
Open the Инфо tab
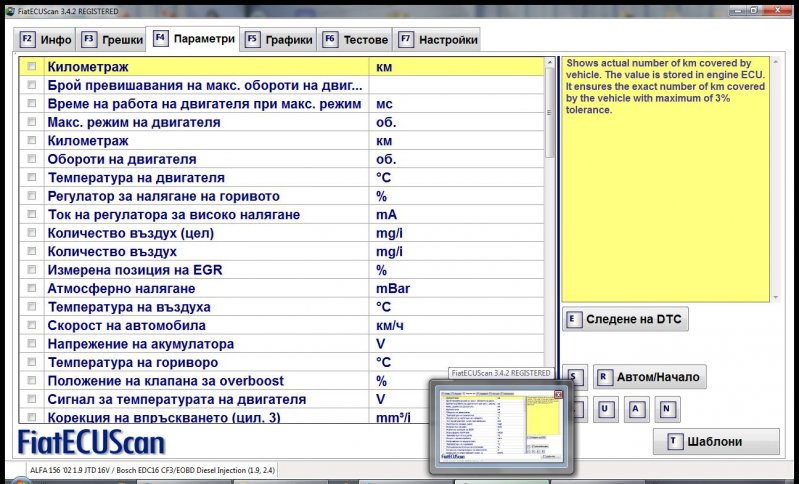pos(45,40)
